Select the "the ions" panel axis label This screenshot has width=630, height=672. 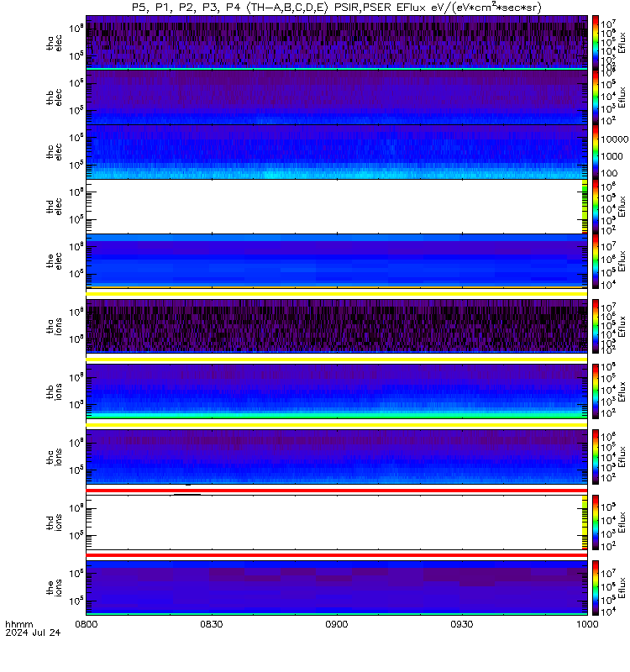[x=54, y=587]
